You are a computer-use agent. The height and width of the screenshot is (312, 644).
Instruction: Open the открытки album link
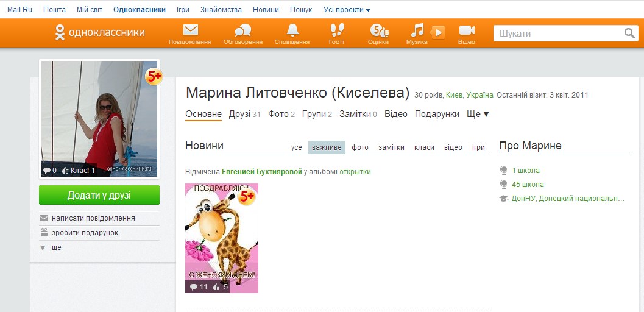355,172
